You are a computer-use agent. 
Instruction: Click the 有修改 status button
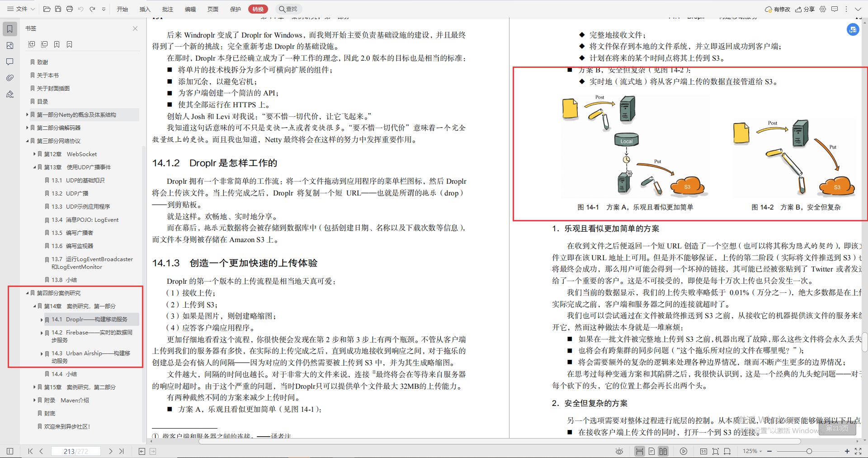point(778,9)
